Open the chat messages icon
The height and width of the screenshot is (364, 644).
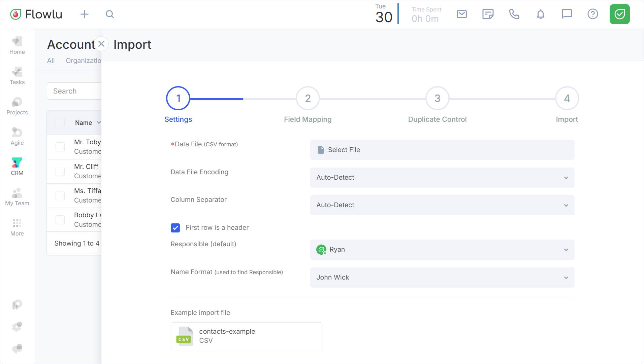click(x=567, y=14)
